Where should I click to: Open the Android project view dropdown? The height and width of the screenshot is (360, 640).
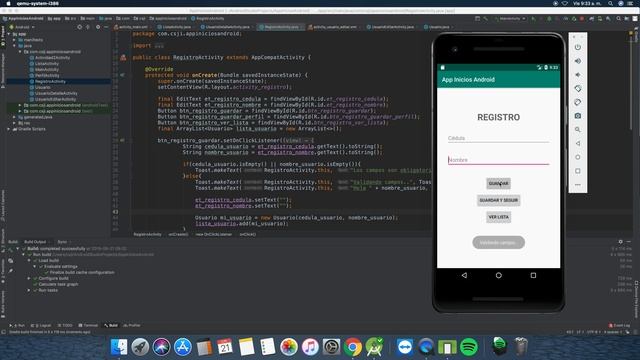click(x=22, y=27)
